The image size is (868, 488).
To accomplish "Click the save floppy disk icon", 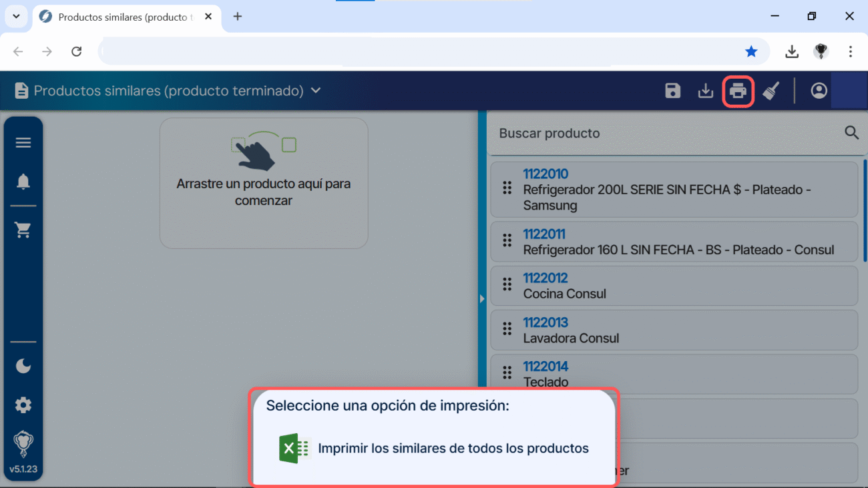I will [x=672, y=91].
